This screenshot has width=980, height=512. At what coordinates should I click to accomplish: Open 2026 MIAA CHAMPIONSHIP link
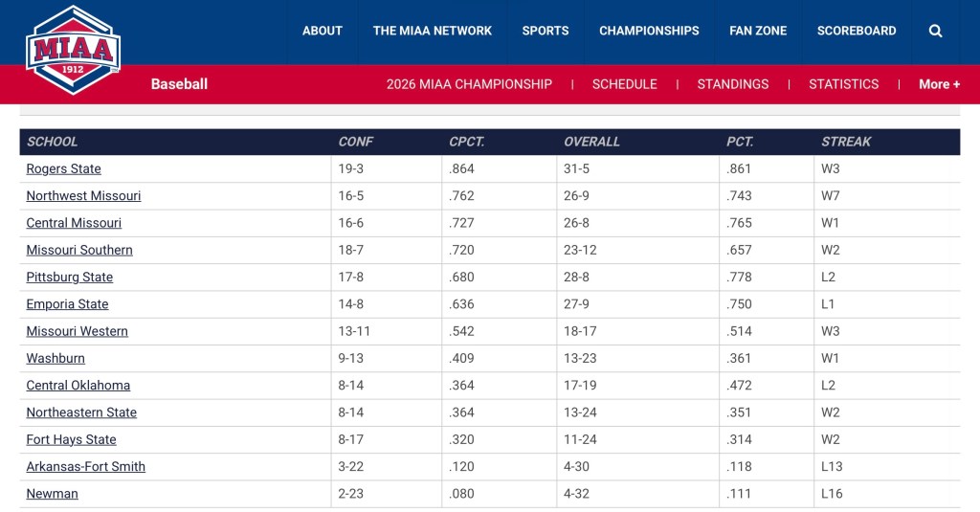coord(469,84)
